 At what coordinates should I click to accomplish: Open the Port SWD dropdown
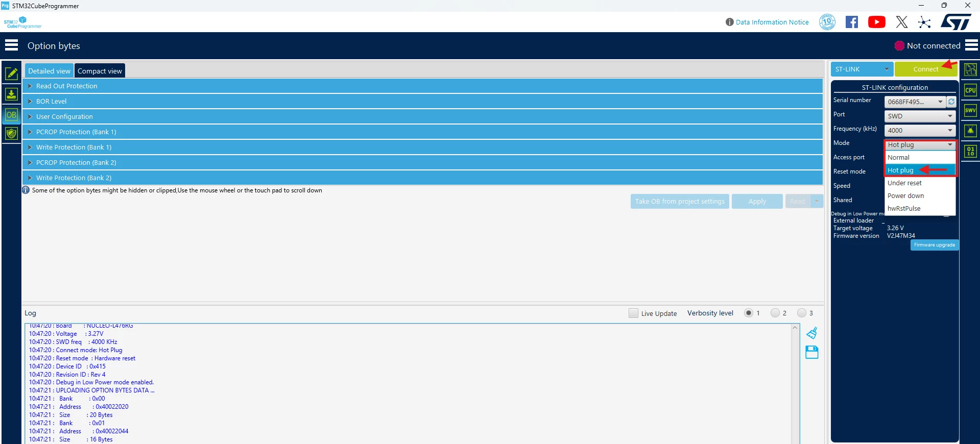click(920, 116)
